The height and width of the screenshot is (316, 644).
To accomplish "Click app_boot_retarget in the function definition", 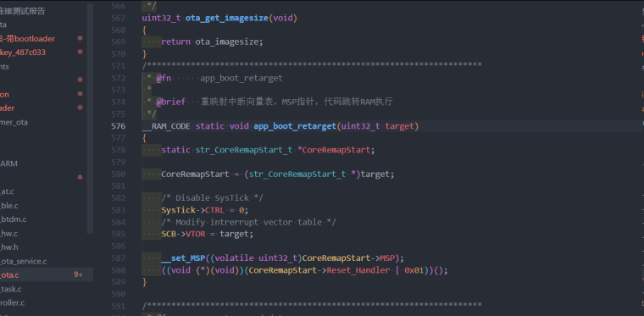I will [295, 126].
